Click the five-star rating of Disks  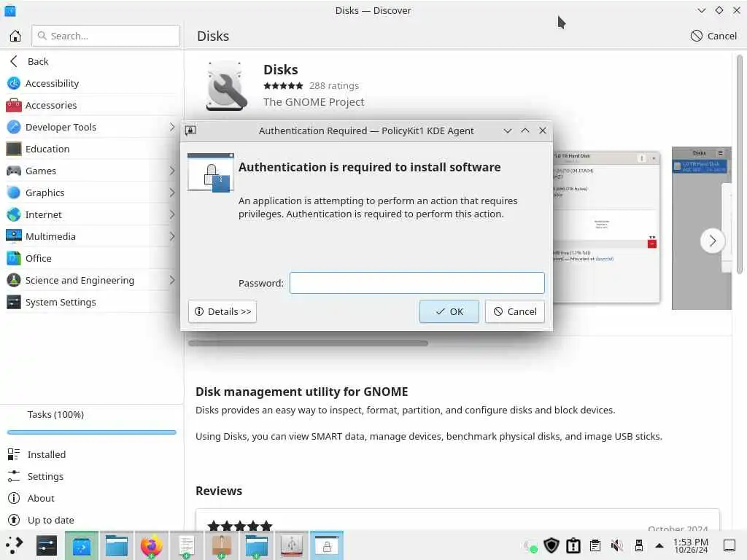point(284,86)
